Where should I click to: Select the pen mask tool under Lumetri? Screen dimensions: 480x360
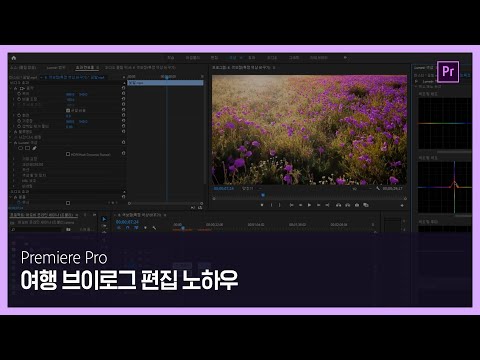(34, 148)
